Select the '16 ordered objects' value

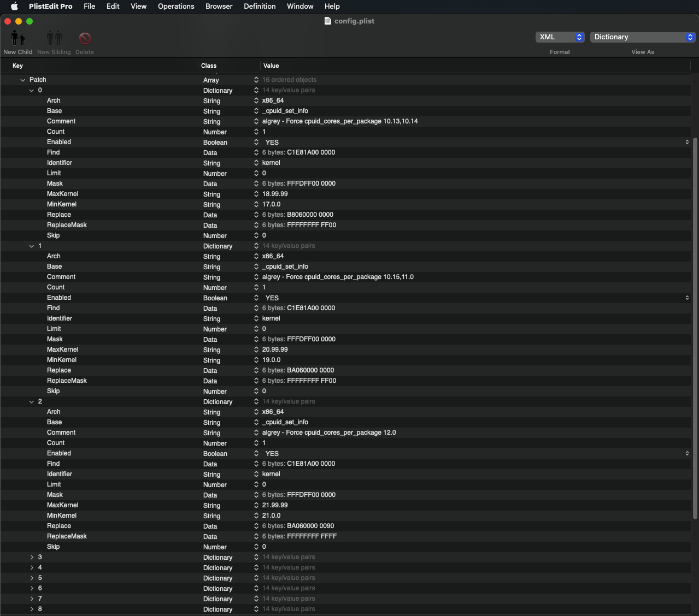tap(289, 80)
